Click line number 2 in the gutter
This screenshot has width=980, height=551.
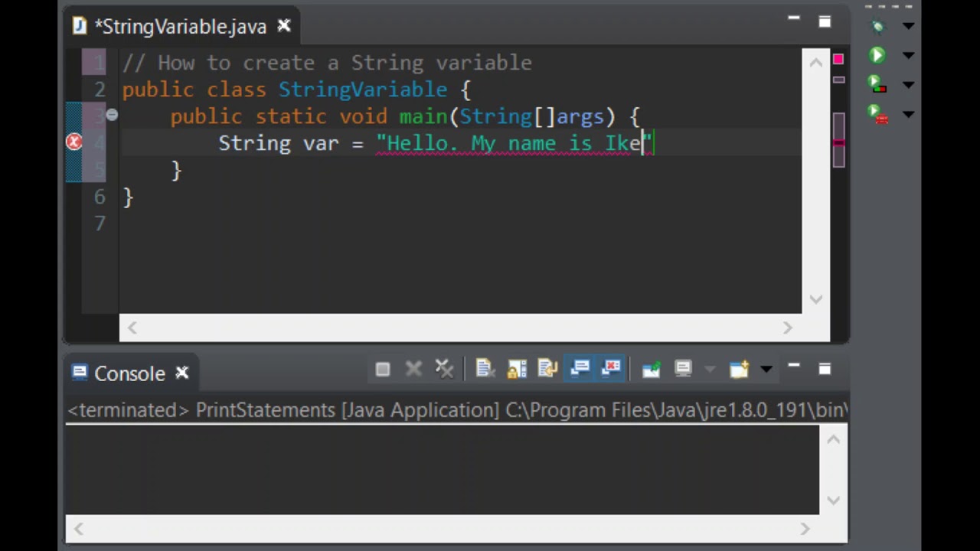pyautogui.click(x=100, y=90)
